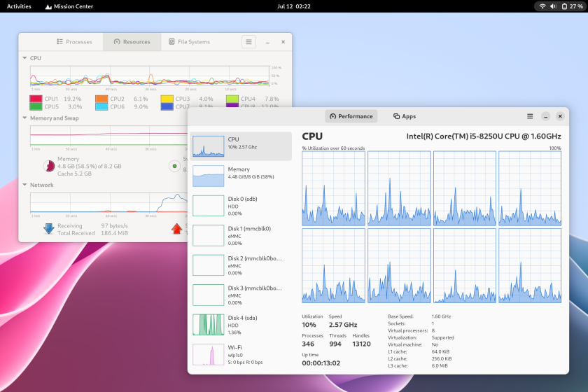This screenshot has width=588, height=392.
Task: Click the memory usage pie chart icon
Action: click(x=49, y=166)
